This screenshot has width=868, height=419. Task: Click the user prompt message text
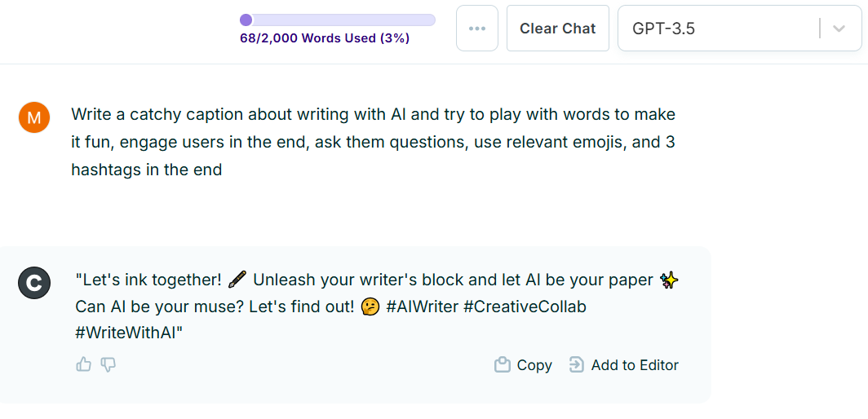tap(373, 142)
